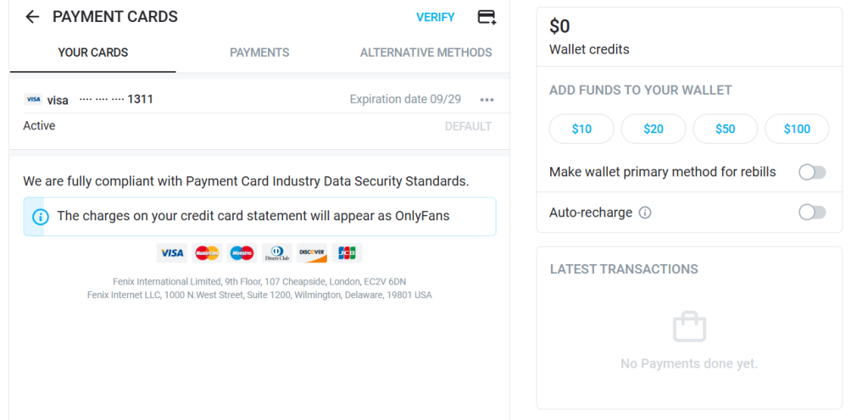The width and height of the screenshot is (868, 420).
Task: Select the $100 wallet top-up button
Action: point(797,129)
